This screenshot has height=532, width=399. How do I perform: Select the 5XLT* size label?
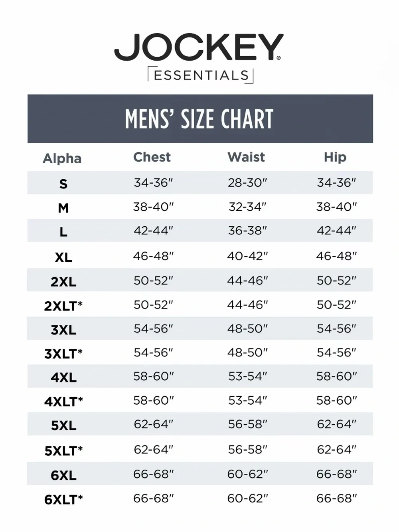[63, 451]
